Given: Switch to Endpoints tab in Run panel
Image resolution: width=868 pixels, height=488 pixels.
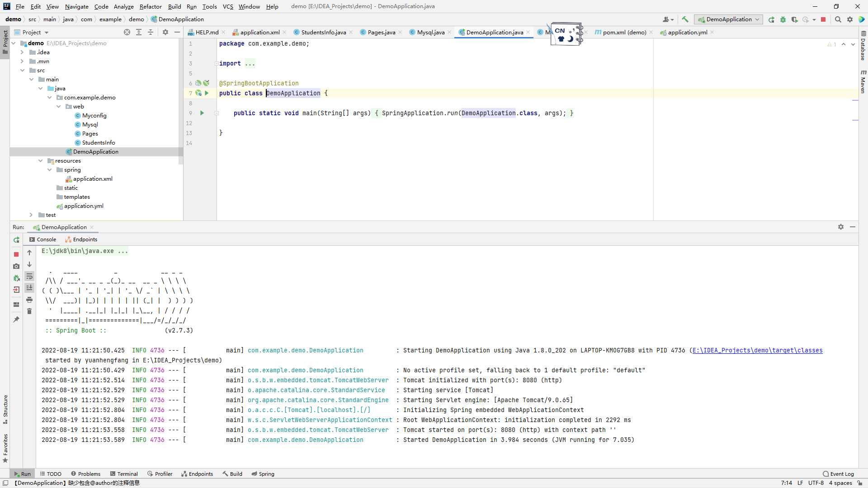Looking at the screenshot, I should (81, 239).
